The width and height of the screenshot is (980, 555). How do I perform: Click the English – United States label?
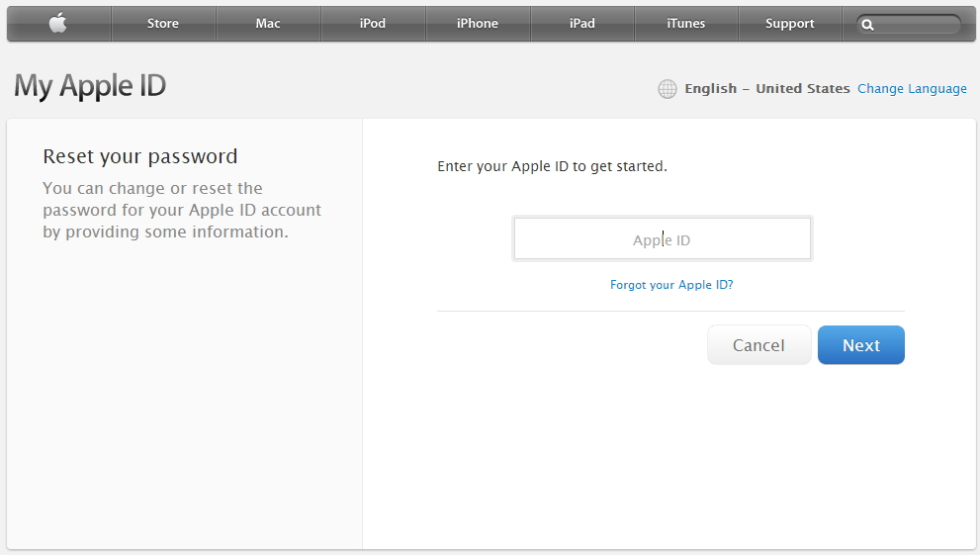pos(766,89)
